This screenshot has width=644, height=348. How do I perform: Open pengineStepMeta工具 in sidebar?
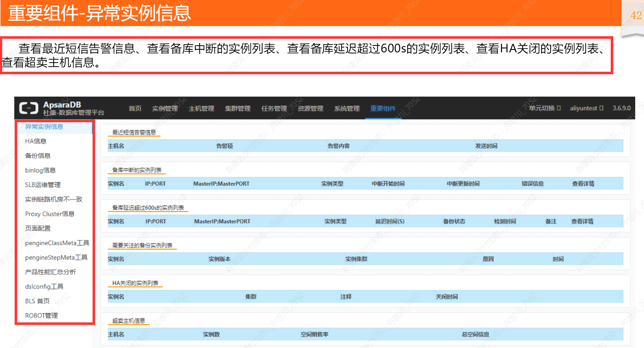coord(56,257)
